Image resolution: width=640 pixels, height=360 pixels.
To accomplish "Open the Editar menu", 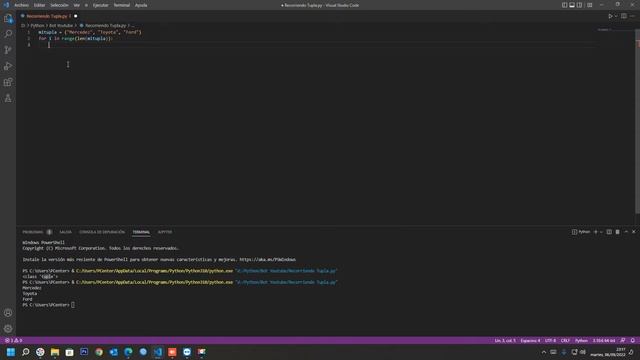I will (x=40, y=5).
